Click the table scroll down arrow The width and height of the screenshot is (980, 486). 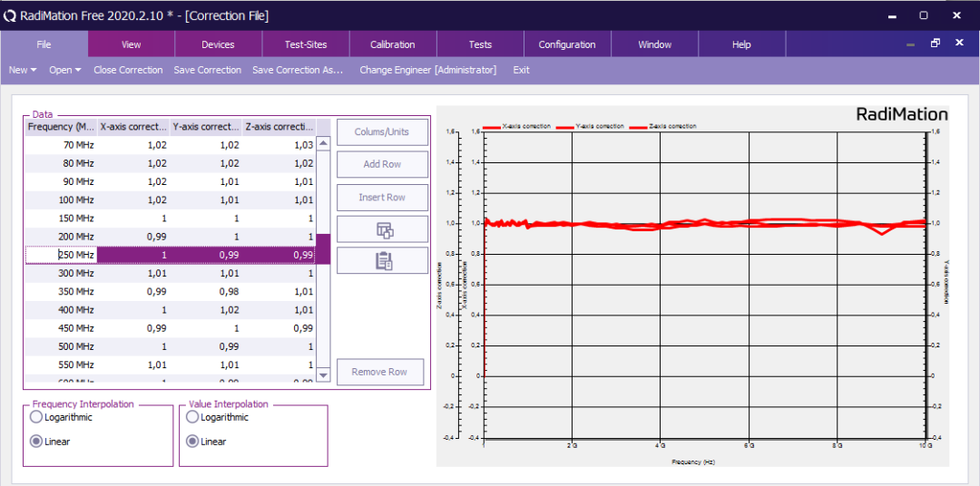point(323,374)
